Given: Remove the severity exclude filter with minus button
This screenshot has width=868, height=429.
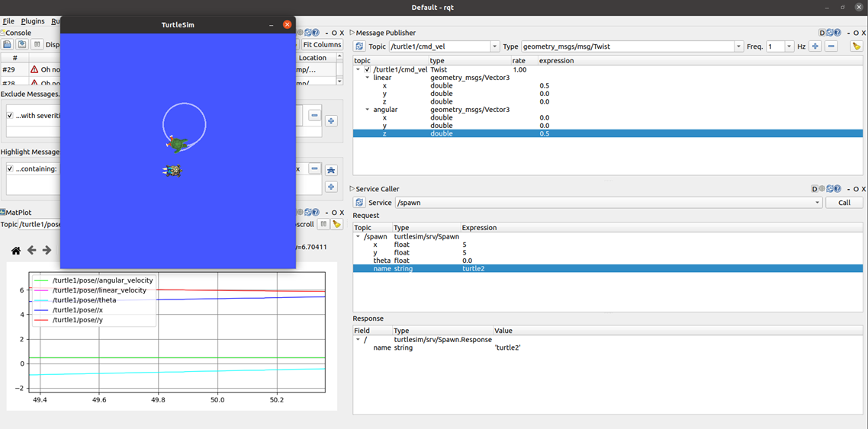Looking at the screenshot, I should [314, 115].
